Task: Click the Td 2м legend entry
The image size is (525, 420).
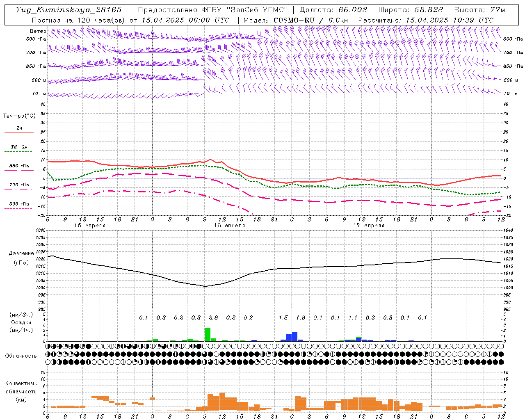Action: (19, 147)
